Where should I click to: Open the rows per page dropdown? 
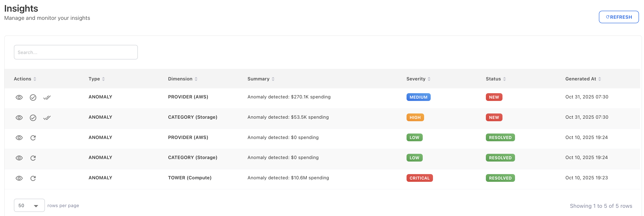29,205
